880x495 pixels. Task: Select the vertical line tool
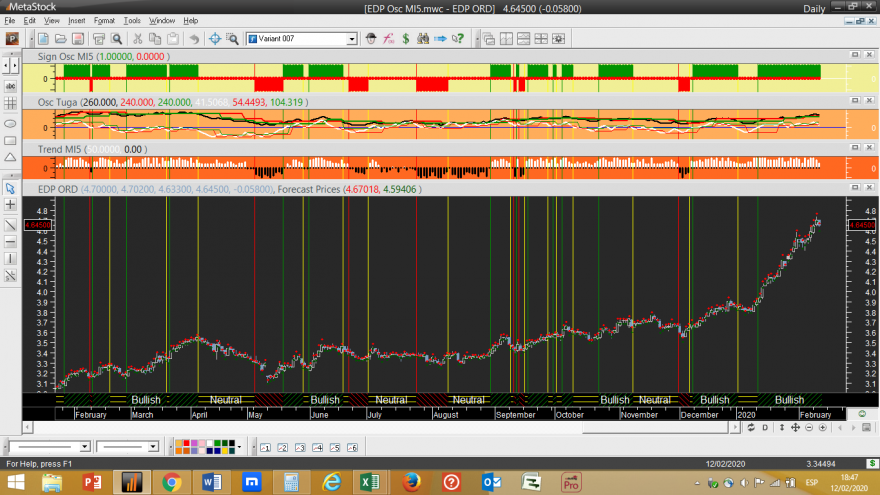pyautogui.click(x=10, y=259)
